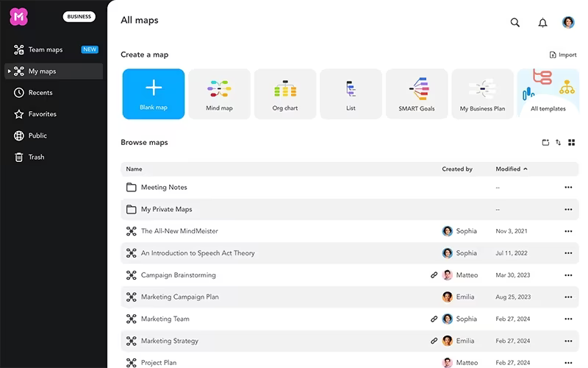588x368 pixels.
Task: Click map icon of Marketing Campaign Plan
Action: pos(132,297)
